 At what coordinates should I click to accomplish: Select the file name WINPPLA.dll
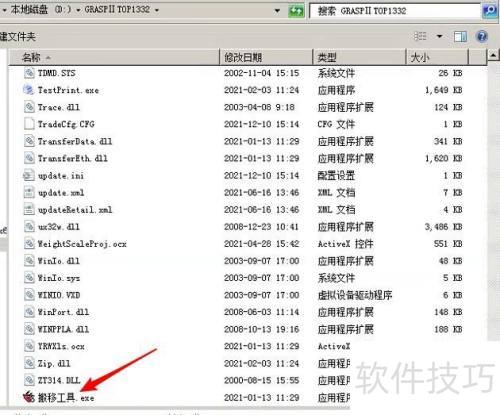point(63,329)
